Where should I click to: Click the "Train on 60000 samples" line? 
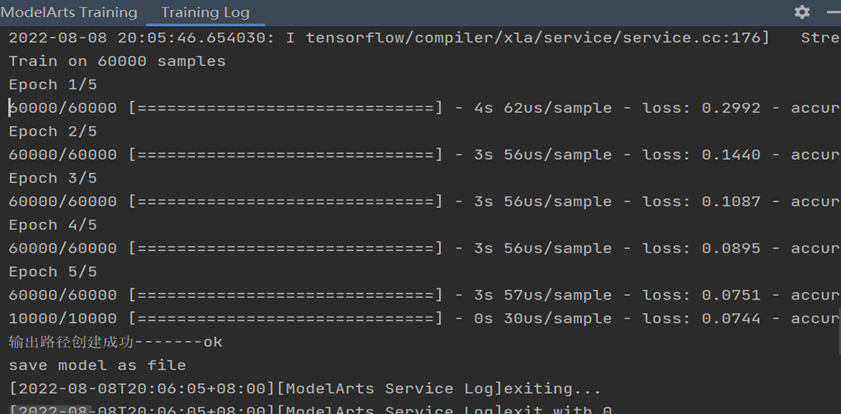pyautogui.click(x=117, y=61)
